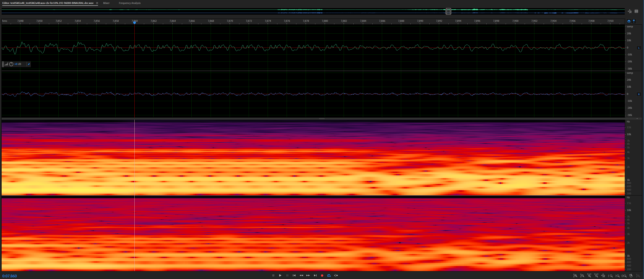This screenshot has width=644, height=279.
Task: Toggle Skip Selection button
Action: tap(336, 276)
